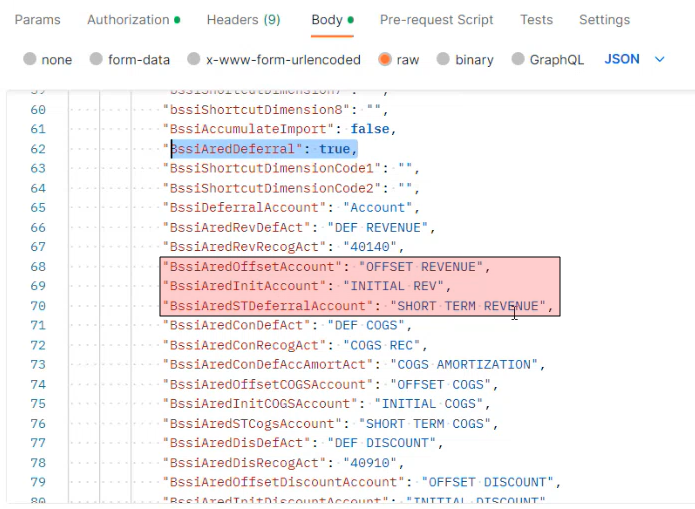Switch to the Tests tab

click(x=536, y=20)
